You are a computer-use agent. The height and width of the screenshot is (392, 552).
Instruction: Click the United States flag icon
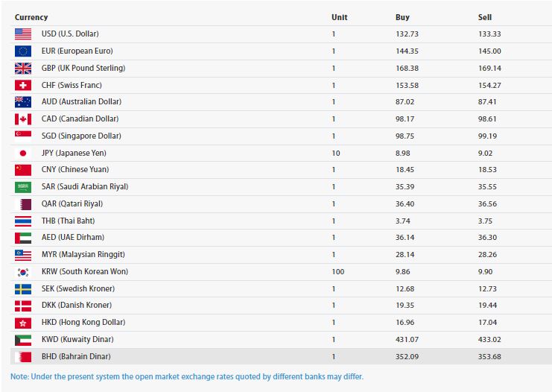(23, 34)
